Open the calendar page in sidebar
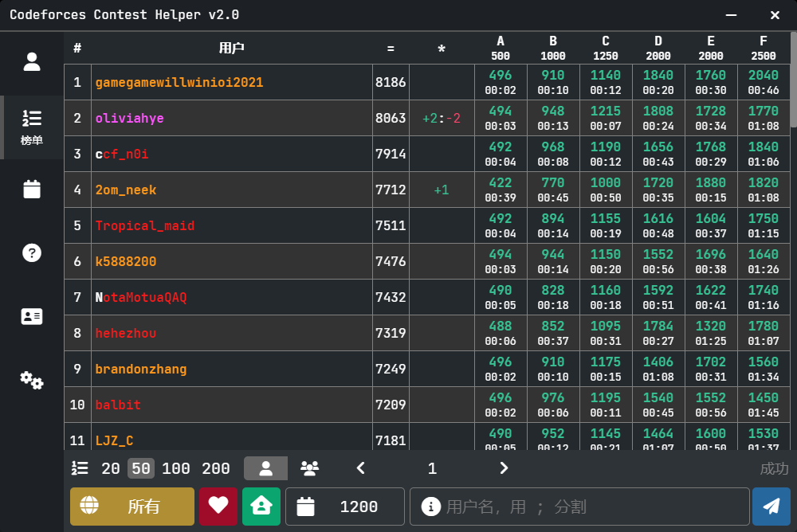Screen dimensions: 797x532 click(32, 189)
